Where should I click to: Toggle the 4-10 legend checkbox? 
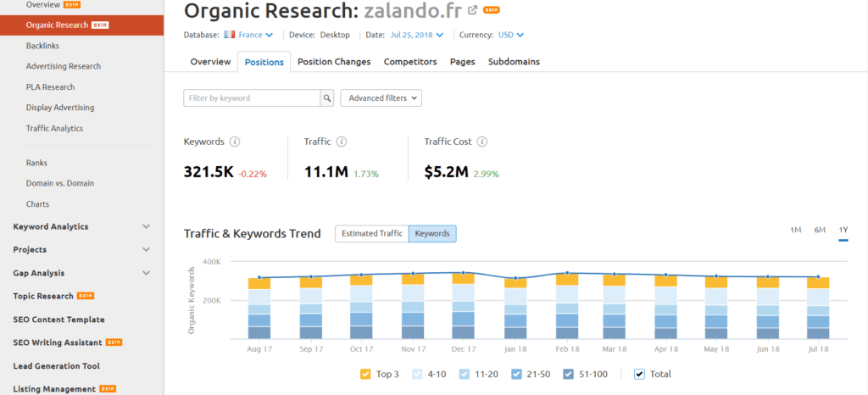click(418, 374)
